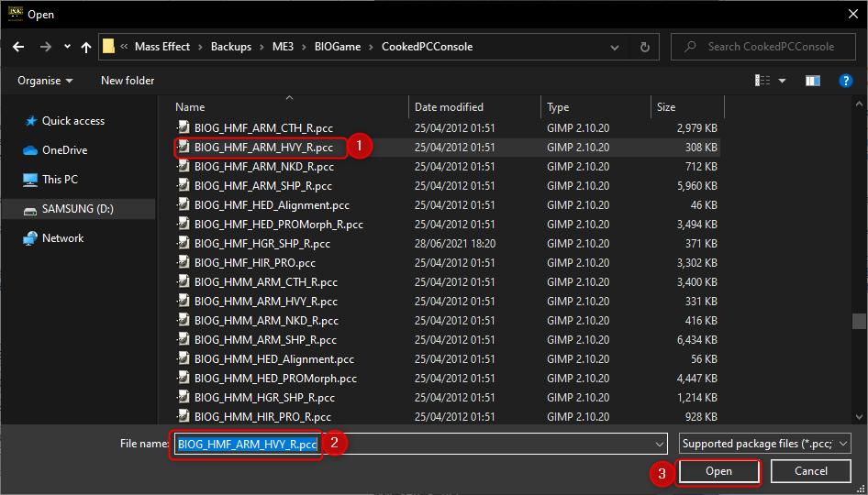This screenshot has height=495, width=868.
Task: Sort files by Date modified column
Action: click(449, 107)
